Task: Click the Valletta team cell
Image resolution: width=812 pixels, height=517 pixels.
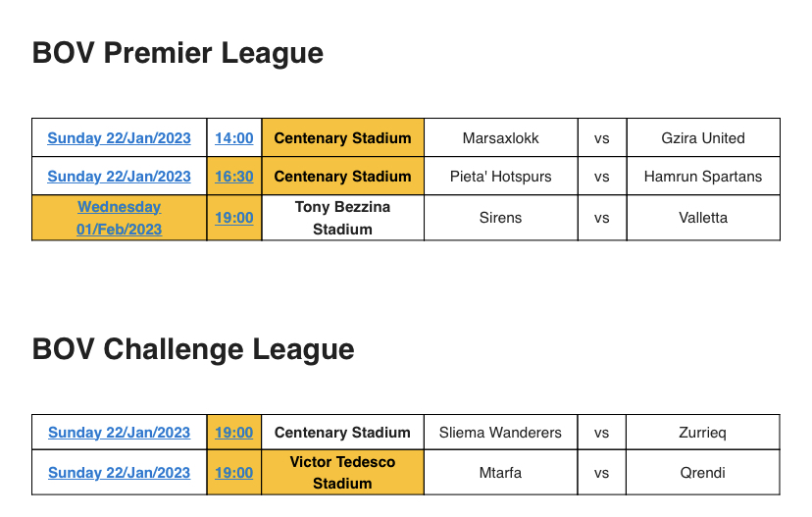Action: (703, 218)
